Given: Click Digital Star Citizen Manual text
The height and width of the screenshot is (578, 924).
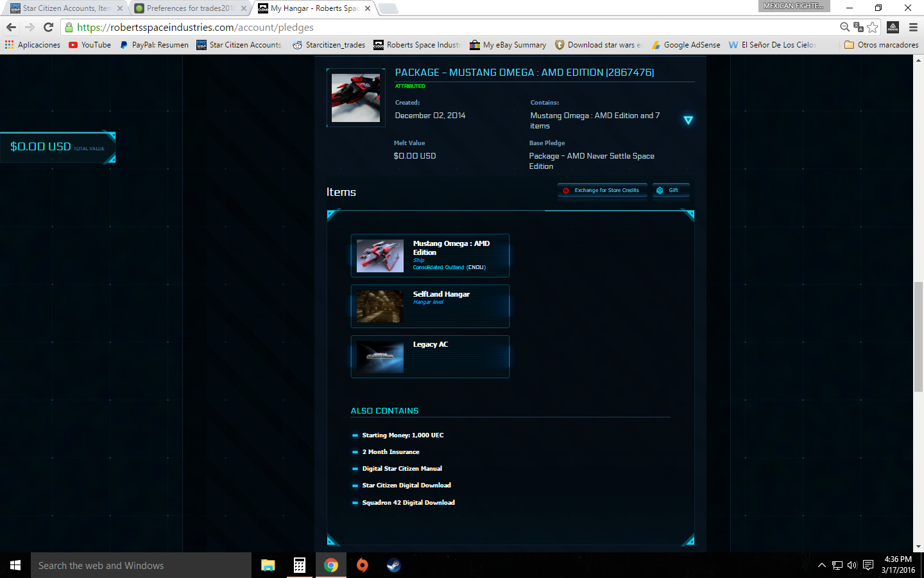Looking at the screenshot, I should pos(402,469).
